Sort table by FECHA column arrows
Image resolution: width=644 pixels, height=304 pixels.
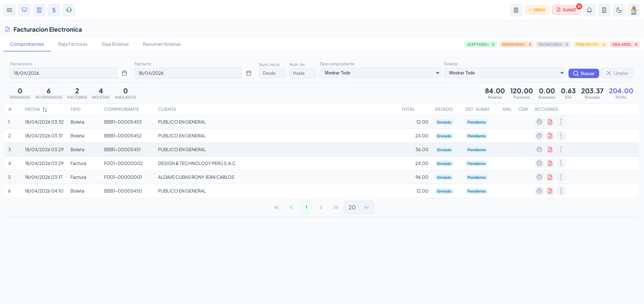(x=45, y=109)
